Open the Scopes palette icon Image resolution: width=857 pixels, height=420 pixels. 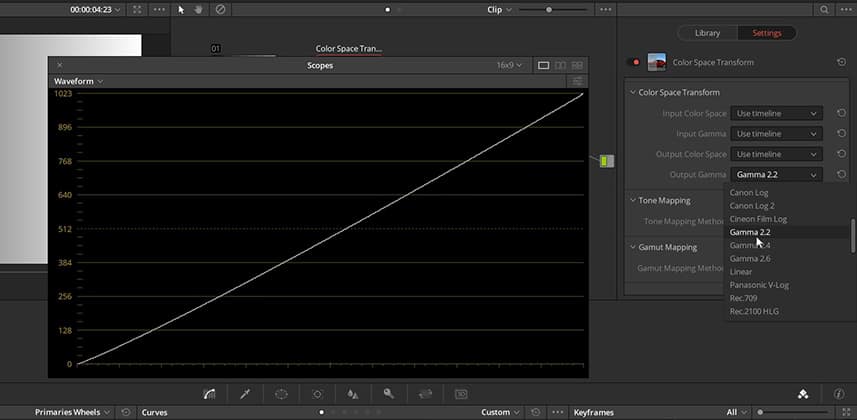click(x=803, y=394)
